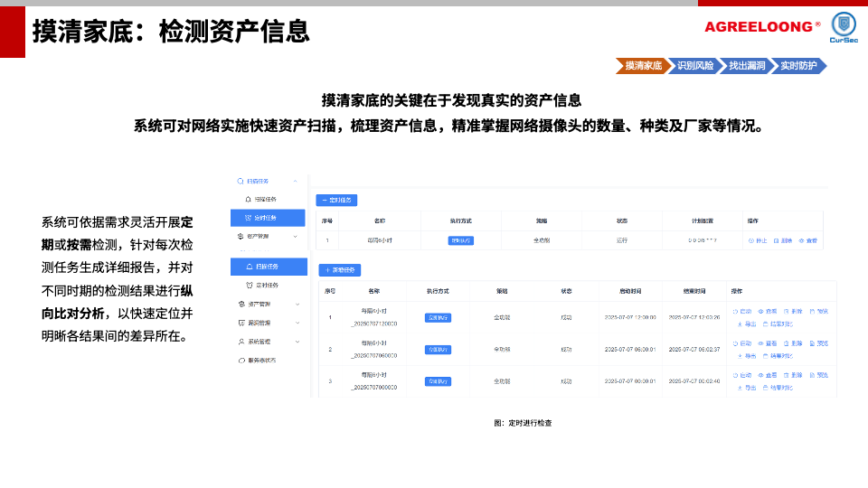Screen dimensions: 868x488
Task: Click the 启动时间 column header
Action: 630,291
